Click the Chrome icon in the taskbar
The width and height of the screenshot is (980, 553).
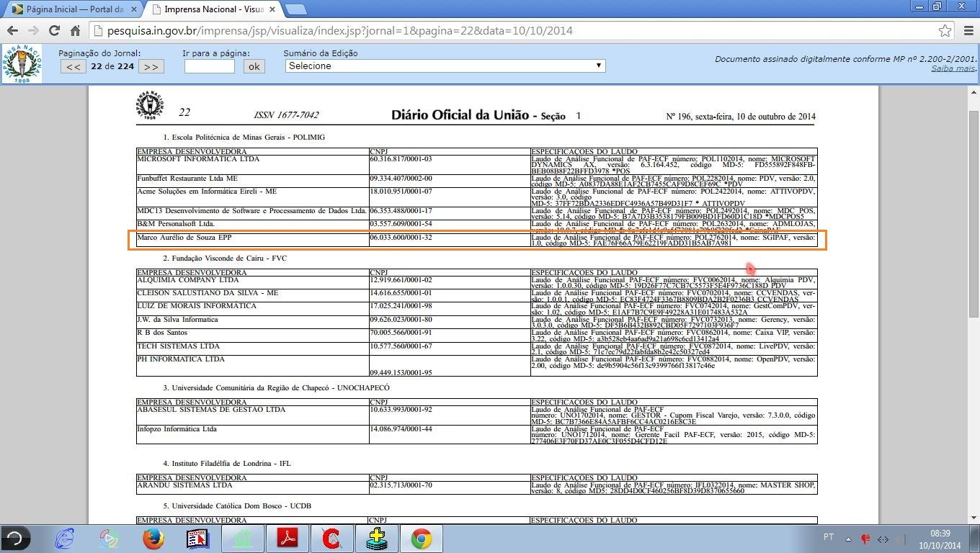pyautogui.click(x=422, y=539)
